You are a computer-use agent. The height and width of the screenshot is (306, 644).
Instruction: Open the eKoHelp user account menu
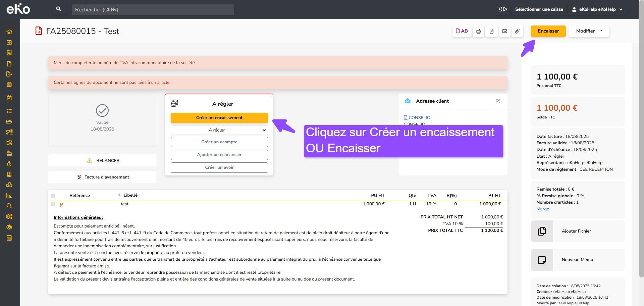(x=597, y=9)
